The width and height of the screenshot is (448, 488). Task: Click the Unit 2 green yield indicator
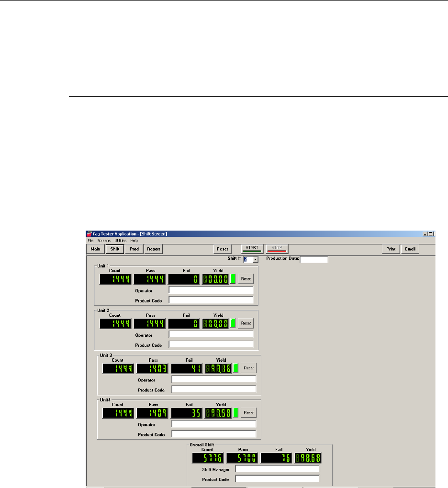coord(233,323)
